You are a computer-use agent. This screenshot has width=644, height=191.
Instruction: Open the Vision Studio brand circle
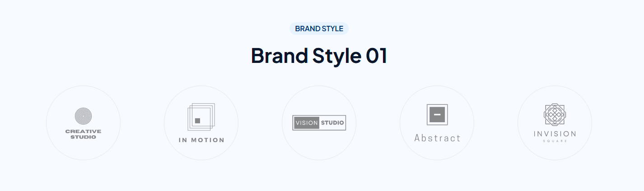[319, 123]
